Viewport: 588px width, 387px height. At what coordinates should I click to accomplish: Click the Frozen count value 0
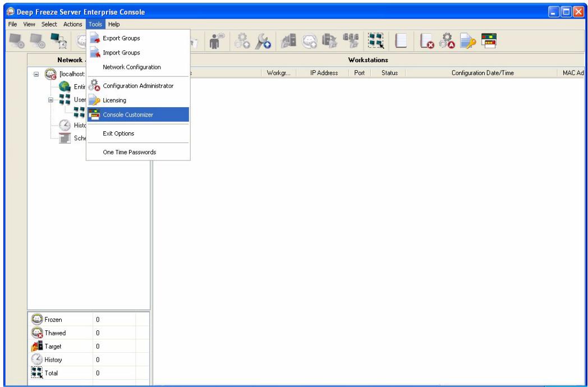[x=98, y=320]
